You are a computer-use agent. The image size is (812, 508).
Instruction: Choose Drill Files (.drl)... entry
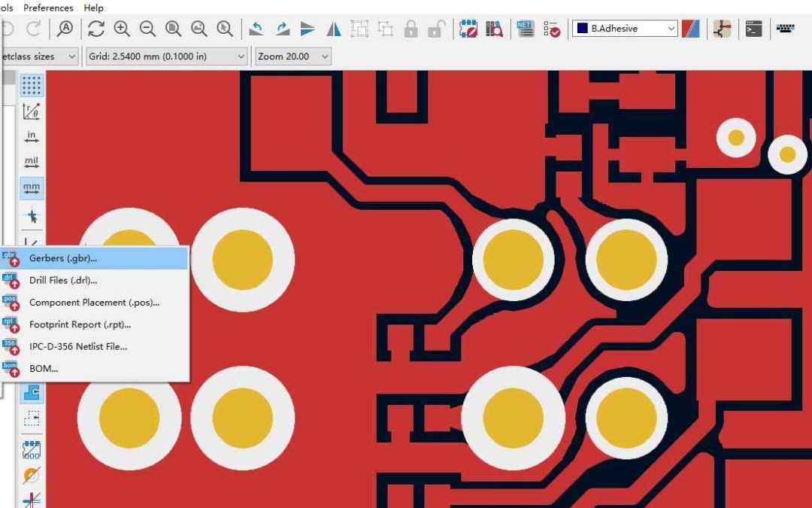coord(95,281)
